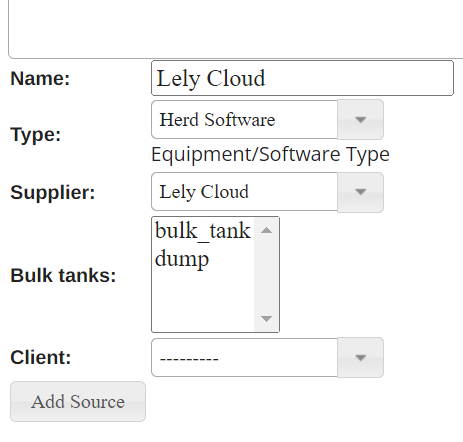Click the Name field containing Lely Cloud

(302, 78)
